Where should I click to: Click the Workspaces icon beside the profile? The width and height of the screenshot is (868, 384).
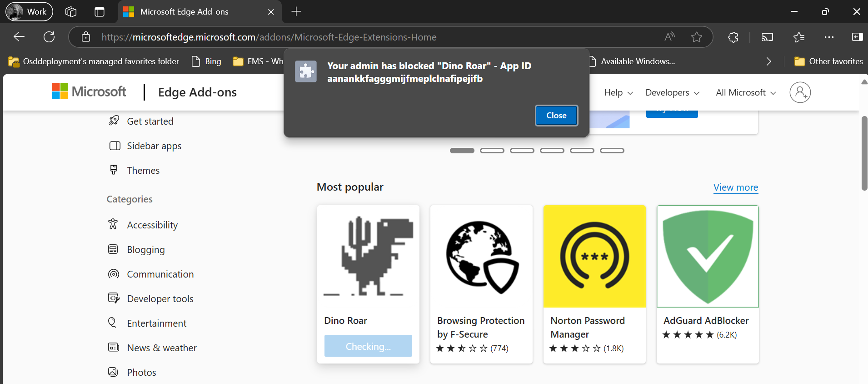(x=71, y=12)
